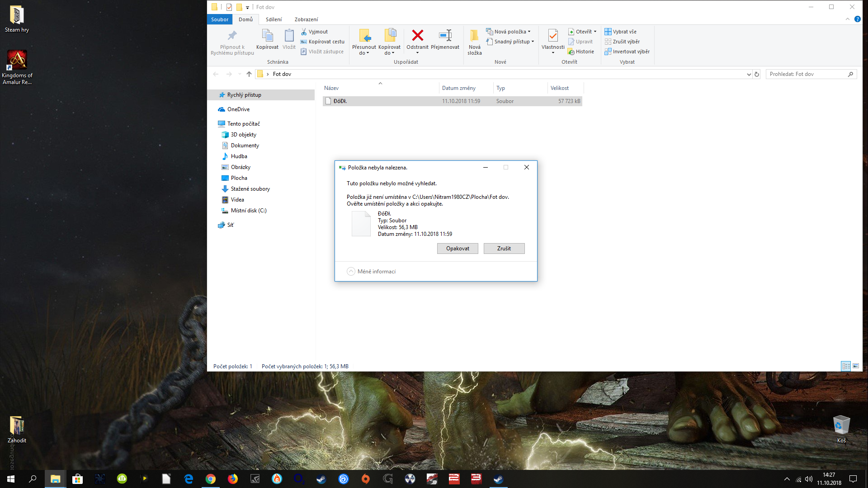Click the red Odstranit delete icon
This screenshot has height=488, width=868.
click(x=417, y=36)
